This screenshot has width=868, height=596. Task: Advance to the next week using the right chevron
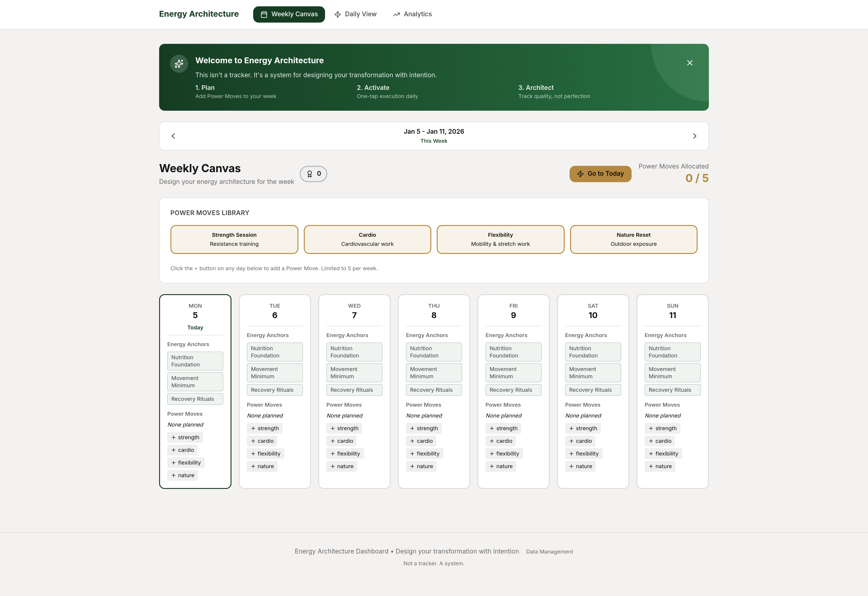coord(694,136)
